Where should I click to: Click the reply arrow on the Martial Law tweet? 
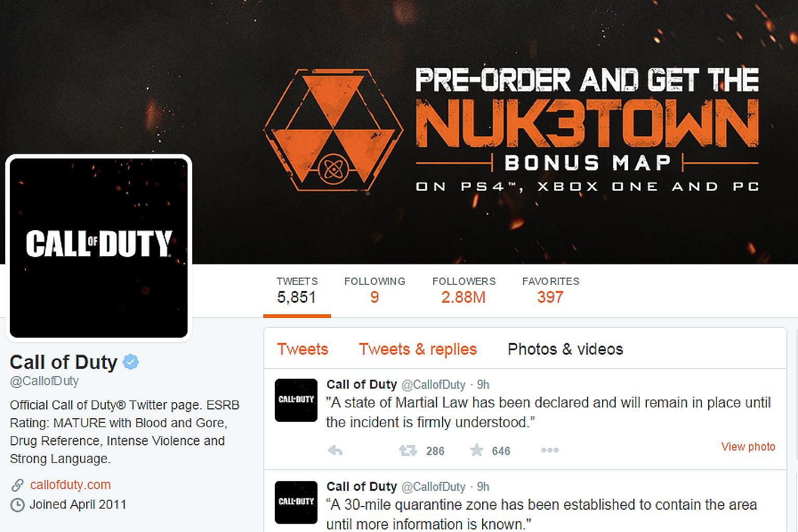[x=335, y=450]
